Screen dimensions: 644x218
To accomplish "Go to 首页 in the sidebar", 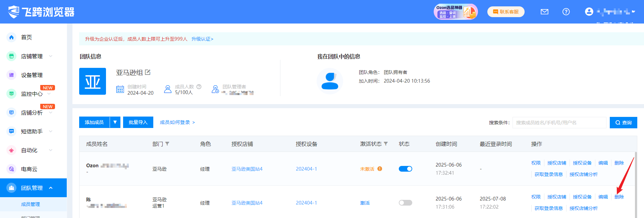I will (26, 37).
